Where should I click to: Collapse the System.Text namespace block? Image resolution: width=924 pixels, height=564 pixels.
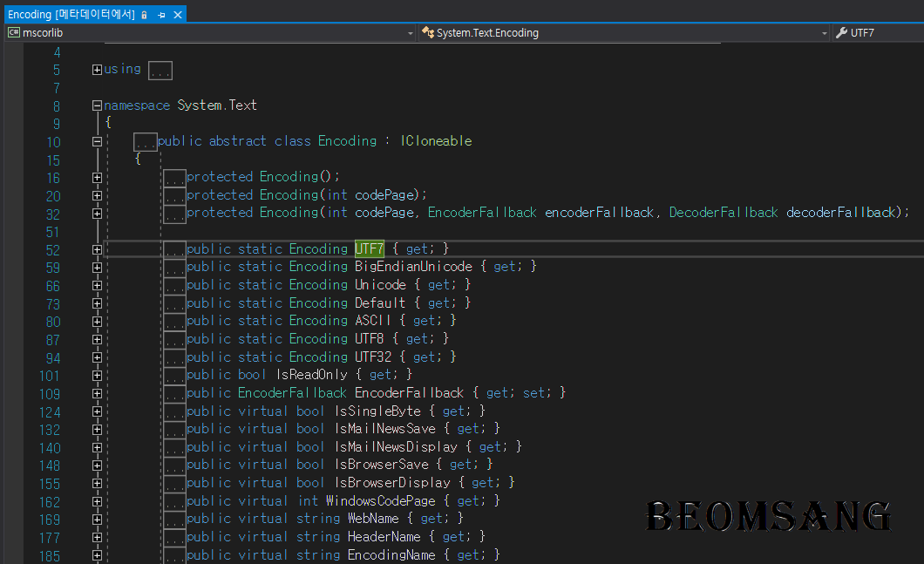coord(98,105)
